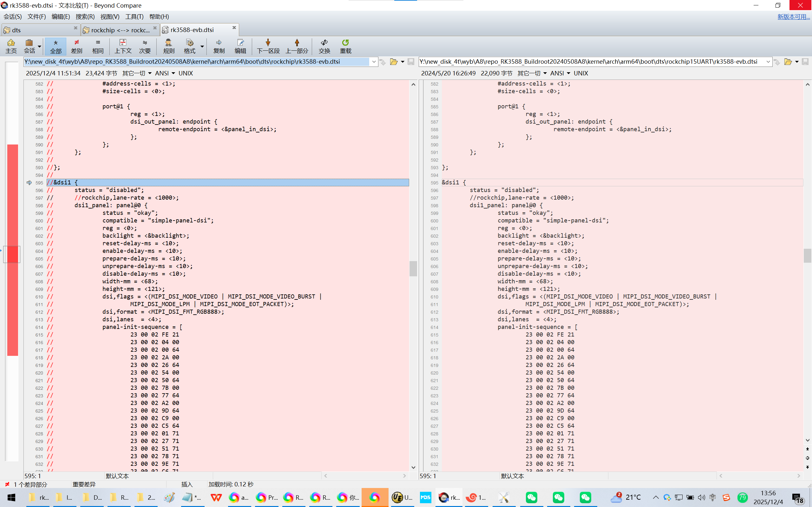Image resolution: width=812 pixels, height=507 pixels.
Task: Open WeChat from the Windows taskbar
Action: pos(532,497)
